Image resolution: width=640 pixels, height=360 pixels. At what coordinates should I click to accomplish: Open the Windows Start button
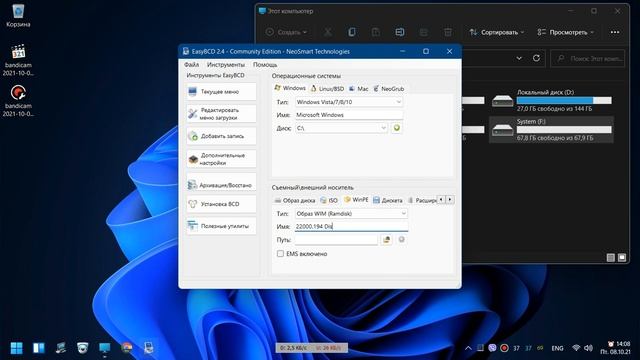tap(16, 348)
